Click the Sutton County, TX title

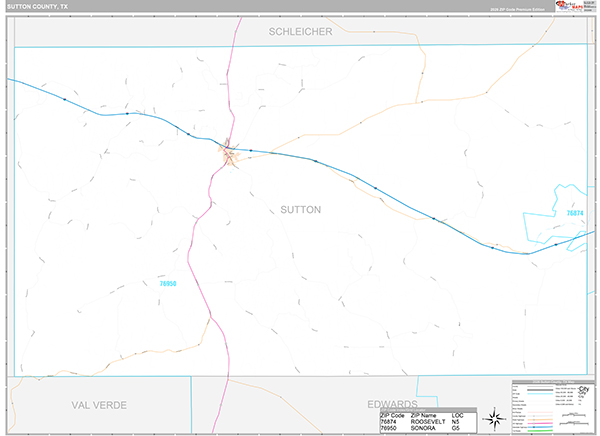pyautogui.click(x=38, y=6)
